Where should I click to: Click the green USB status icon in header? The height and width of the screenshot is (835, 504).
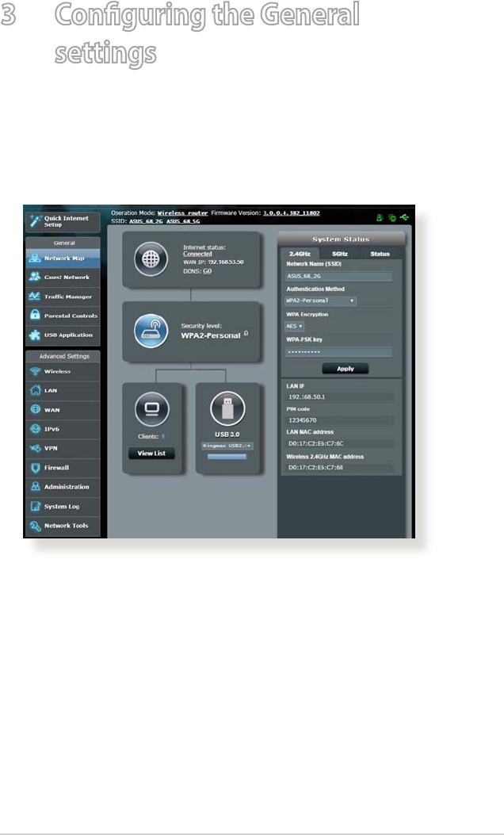tap(404, 217)
